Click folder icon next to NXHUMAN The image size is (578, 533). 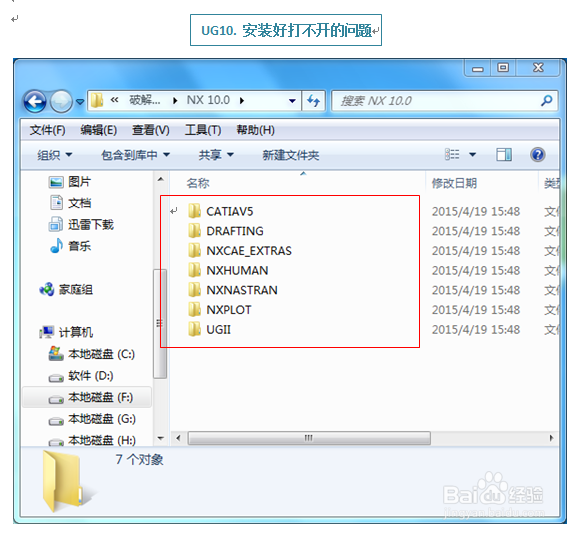194,270
